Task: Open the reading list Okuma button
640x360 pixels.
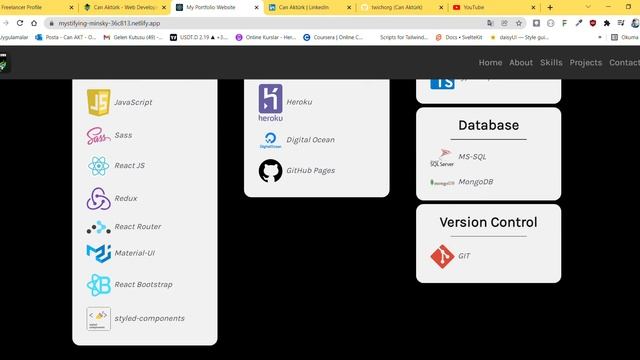Action: (625, 37)
